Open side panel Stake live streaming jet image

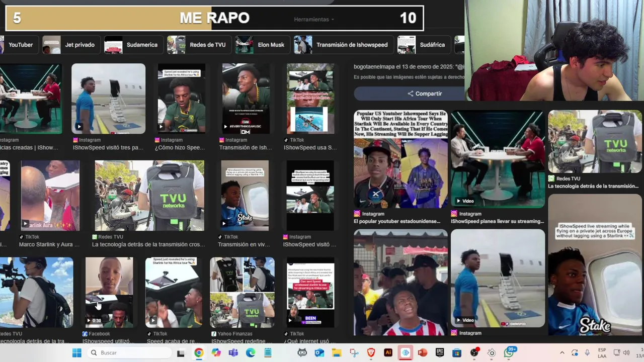(x=595, y=265)
